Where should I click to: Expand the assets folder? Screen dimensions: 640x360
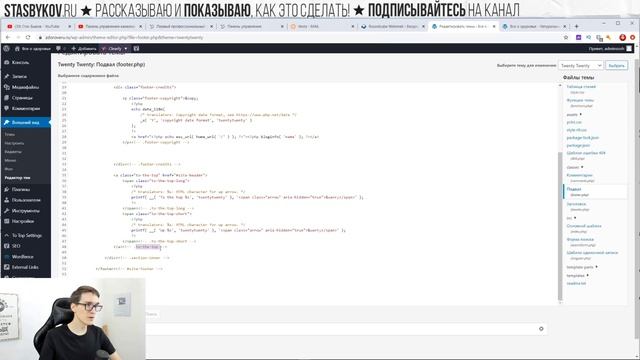[573, 115]
